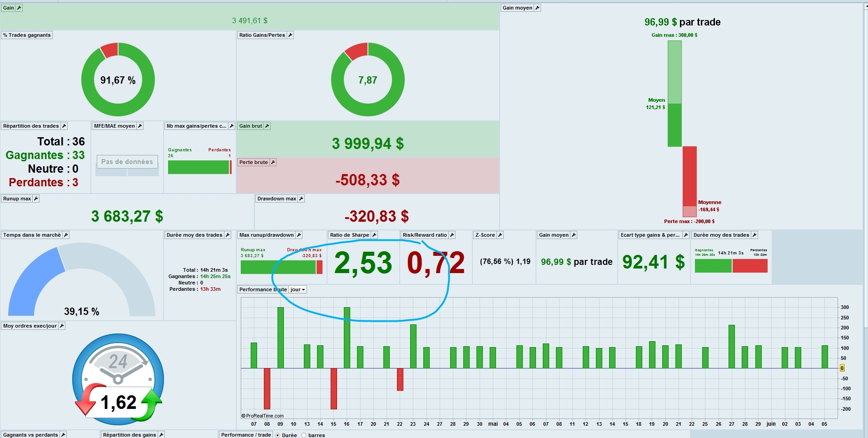Configure Moy ordres exec/jour via wrench

click(x=62, y=326)
